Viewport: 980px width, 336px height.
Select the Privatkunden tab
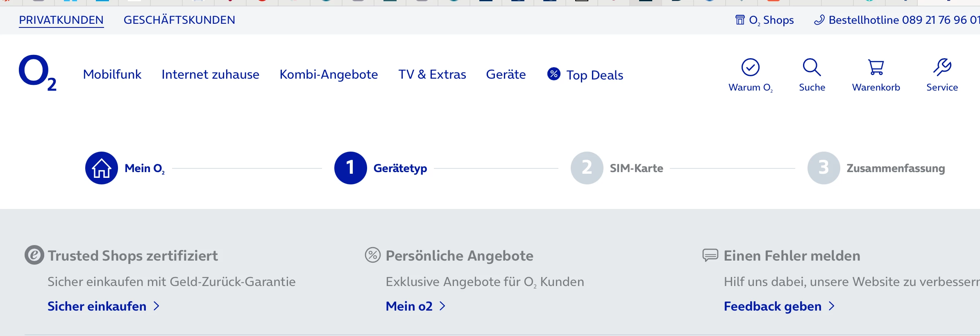pos(61,20)
